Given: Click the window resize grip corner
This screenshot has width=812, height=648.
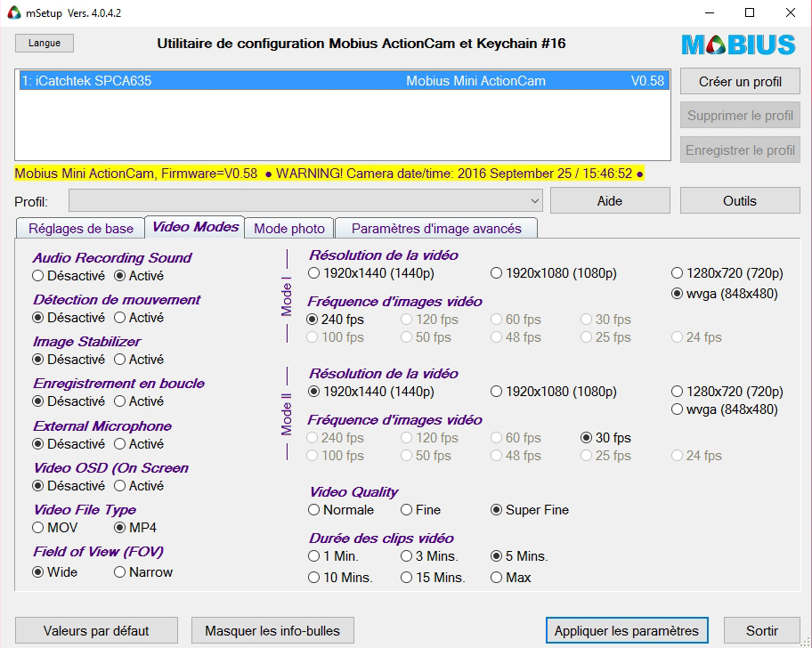Looking at the screenshot, I should pos(806,643).
